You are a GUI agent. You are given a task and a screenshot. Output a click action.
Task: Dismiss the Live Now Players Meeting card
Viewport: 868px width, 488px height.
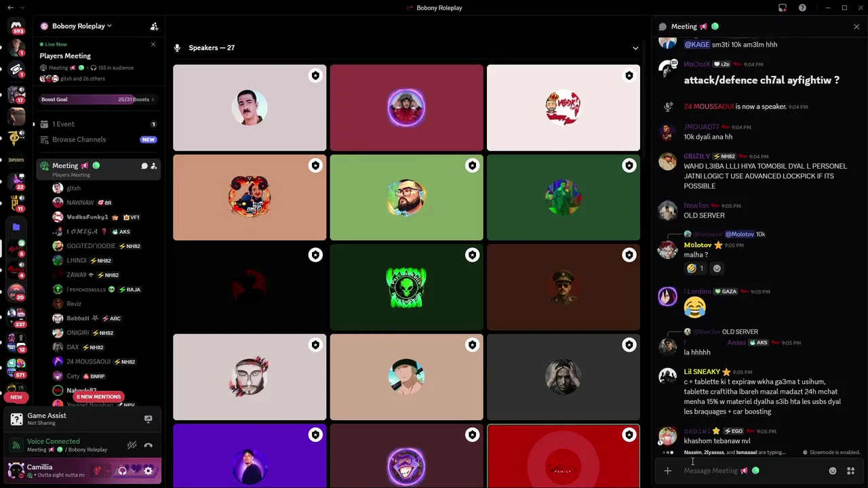tap(153, 44)
